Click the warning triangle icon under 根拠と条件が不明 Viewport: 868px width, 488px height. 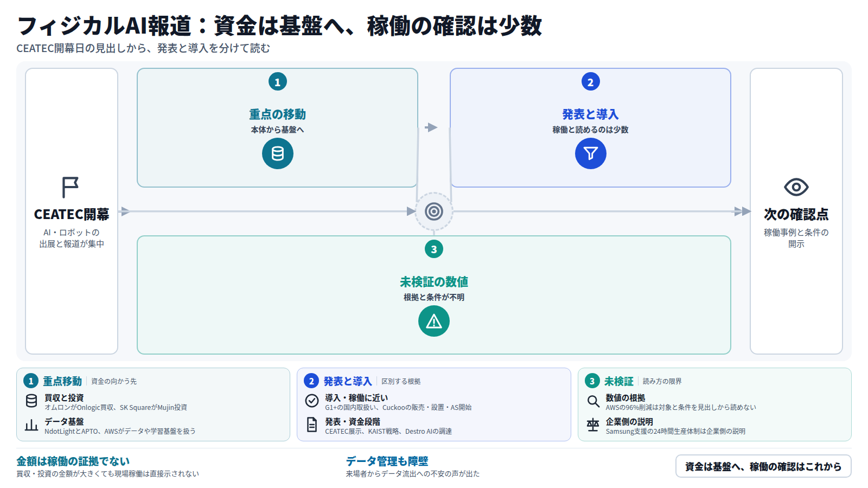[x=434, y=321]
